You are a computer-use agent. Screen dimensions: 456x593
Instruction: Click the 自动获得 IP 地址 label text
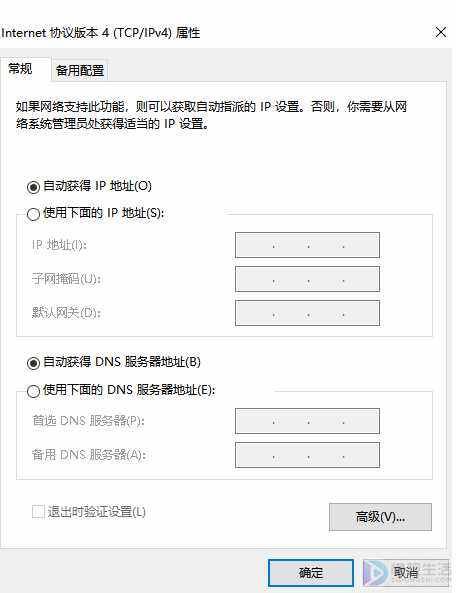(x=98, y=186)
